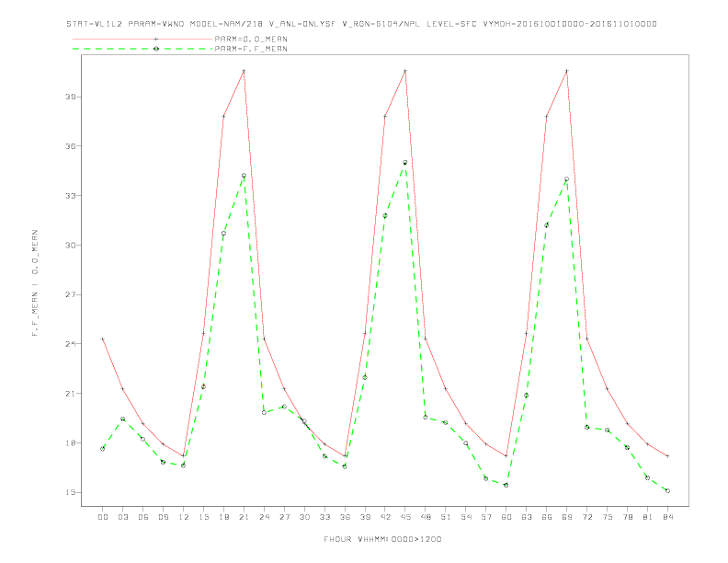Select the PARM=O.O_MEAN legend label
This screenshot has height=563, width=728.
pyautogui.click(x=251, y=39)
